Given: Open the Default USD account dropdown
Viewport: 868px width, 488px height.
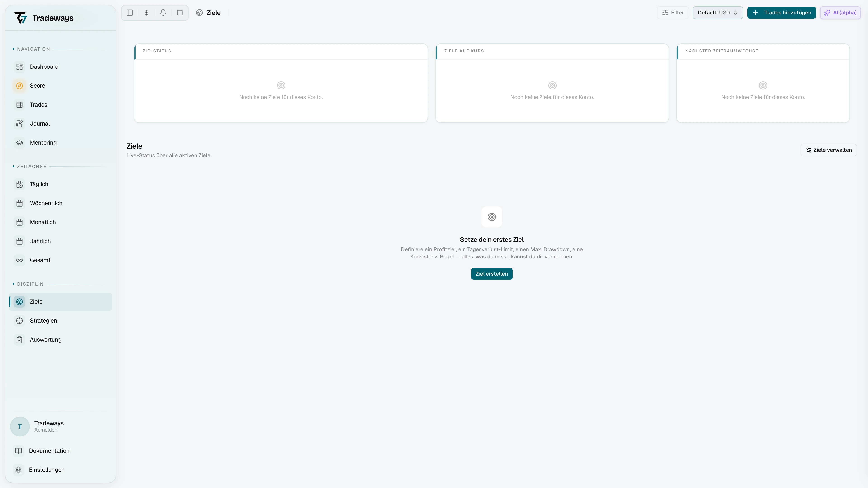Looking at the screenshot, I should (x=718, y=13).
